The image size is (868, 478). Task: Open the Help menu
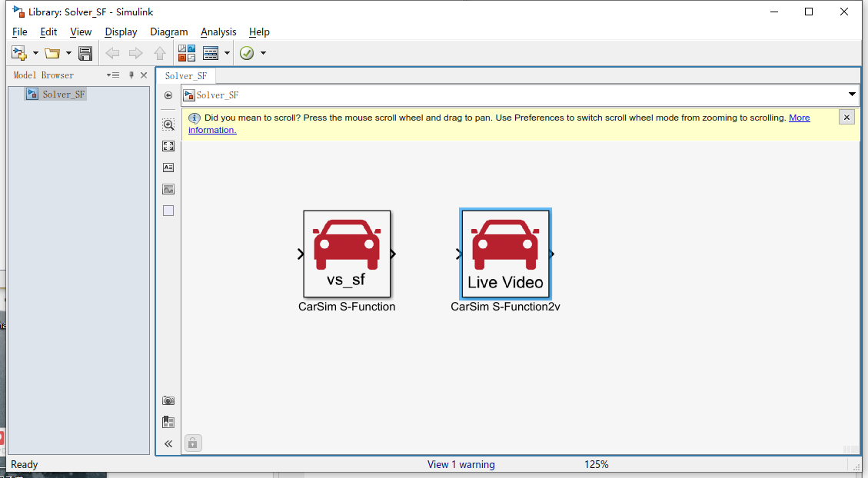click(x=259, y=32)
